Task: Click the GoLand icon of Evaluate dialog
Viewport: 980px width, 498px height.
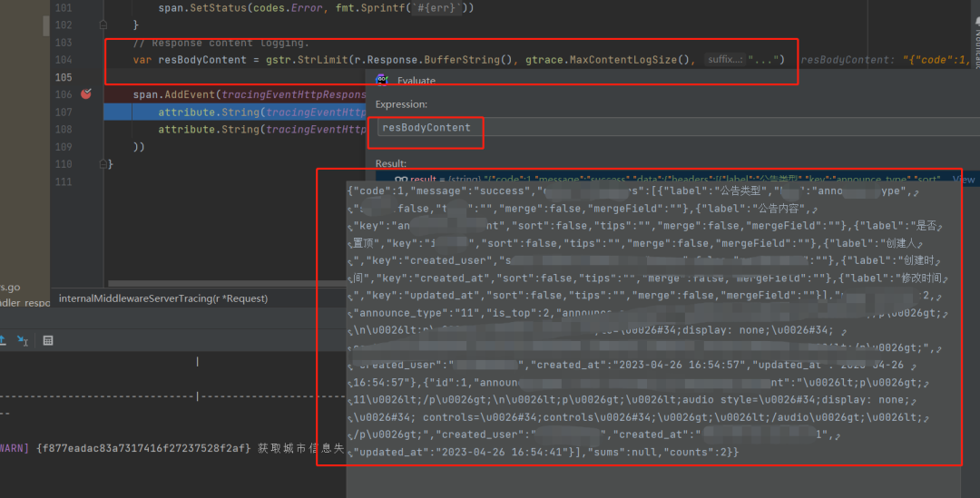Action: click(382, 80)
